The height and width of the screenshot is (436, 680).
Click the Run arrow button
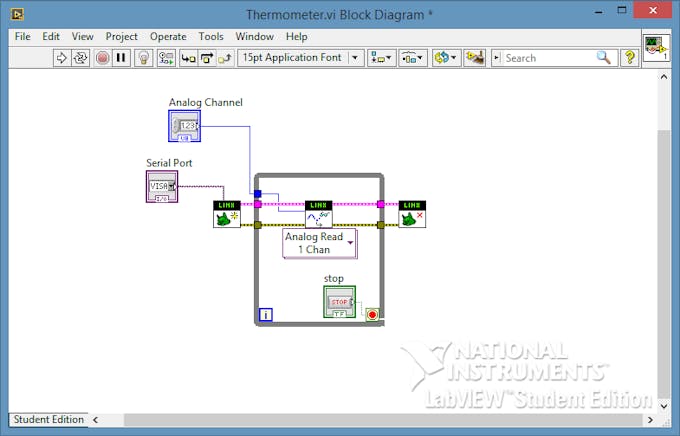pyautogui.click(x=62, y=58)
